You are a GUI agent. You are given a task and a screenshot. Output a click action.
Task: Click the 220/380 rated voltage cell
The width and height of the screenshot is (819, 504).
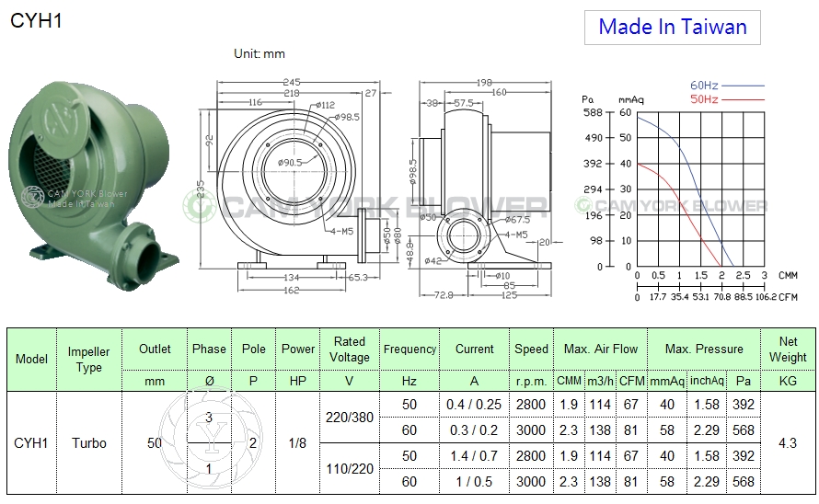(350, 418)
